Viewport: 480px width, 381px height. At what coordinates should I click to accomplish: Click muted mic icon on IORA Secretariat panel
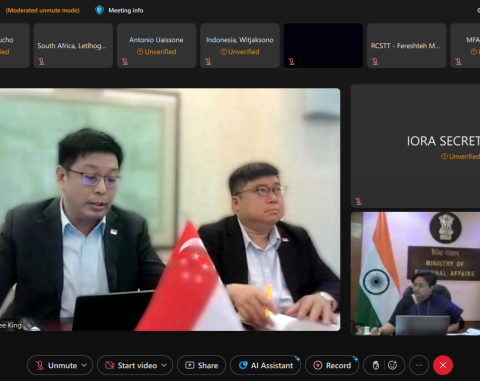click(x=359, y=201)
